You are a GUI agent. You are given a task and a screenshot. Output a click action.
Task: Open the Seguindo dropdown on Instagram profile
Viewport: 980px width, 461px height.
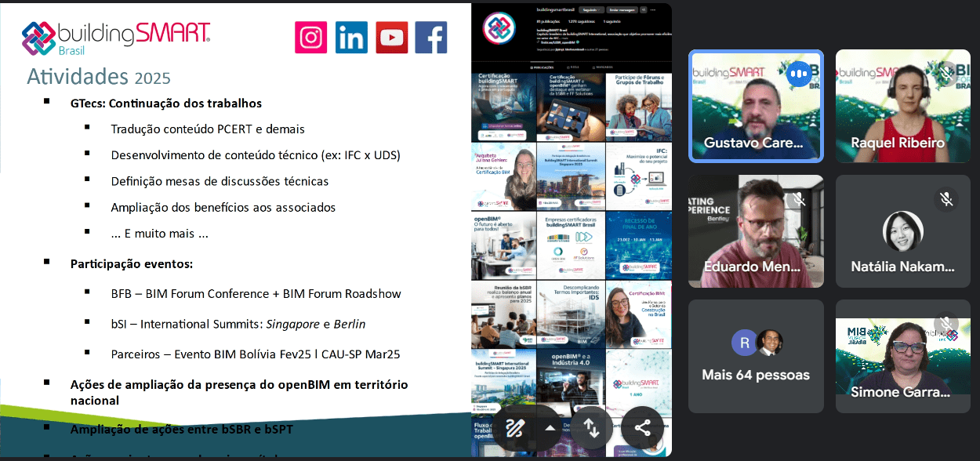[590, 10]
